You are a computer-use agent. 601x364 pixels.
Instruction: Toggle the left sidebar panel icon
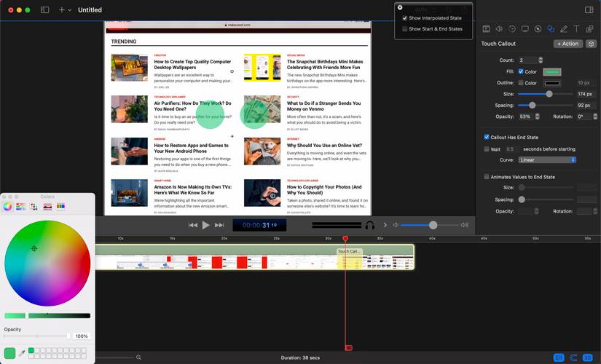pos(45,10)
